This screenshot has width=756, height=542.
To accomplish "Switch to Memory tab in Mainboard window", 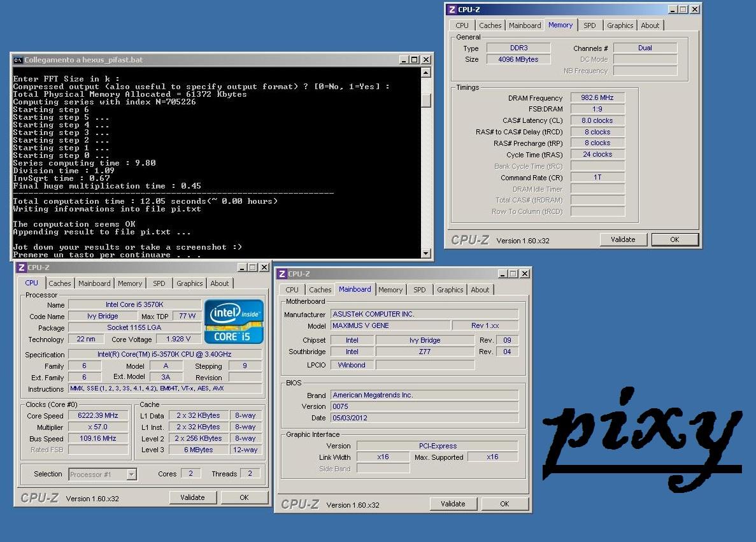I will (390, 290).
